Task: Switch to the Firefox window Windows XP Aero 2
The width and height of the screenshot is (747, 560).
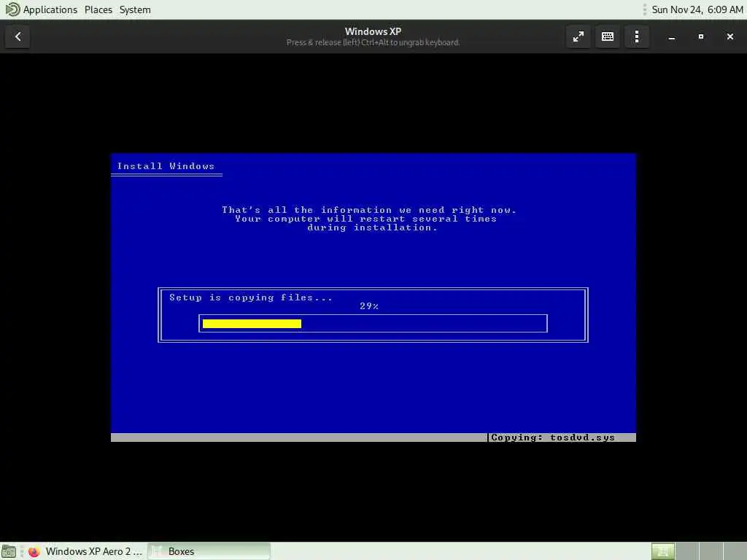Action: click(x=85, y=551)
